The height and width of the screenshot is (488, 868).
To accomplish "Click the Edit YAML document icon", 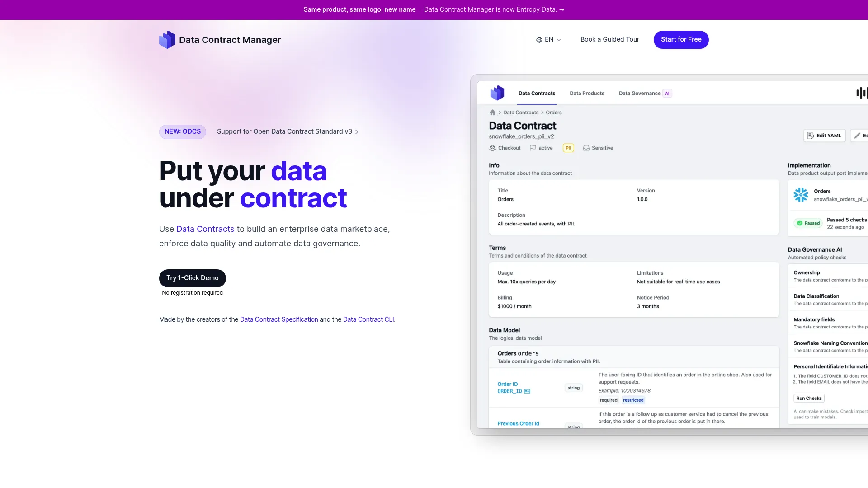I will (811, 136).
